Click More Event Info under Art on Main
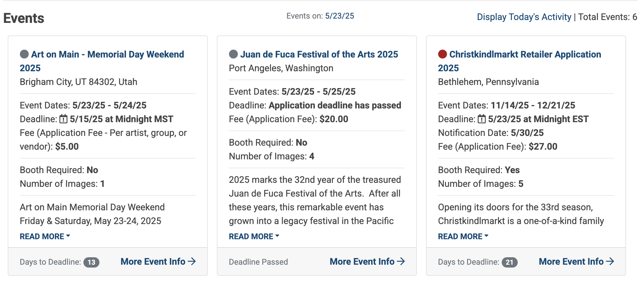This screenshot has height=285, width=644. pos(153,261)
